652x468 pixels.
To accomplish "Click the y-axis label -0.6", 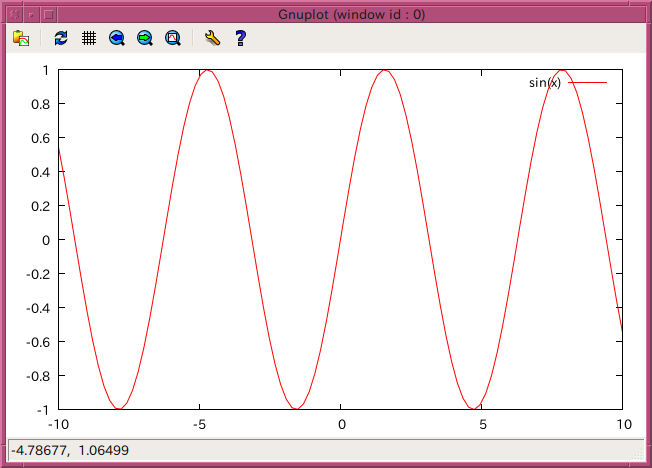I will [x=38, y=342].
